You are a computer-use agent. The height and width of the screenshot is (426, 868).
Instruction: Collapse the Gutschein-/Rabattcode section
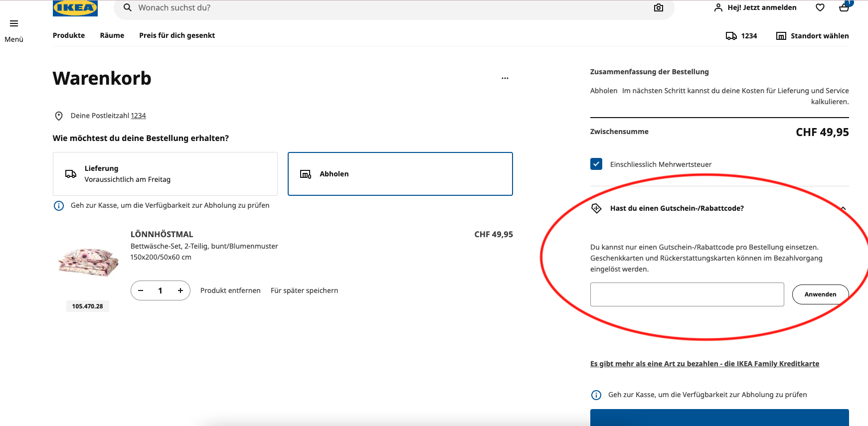[844, 208]
